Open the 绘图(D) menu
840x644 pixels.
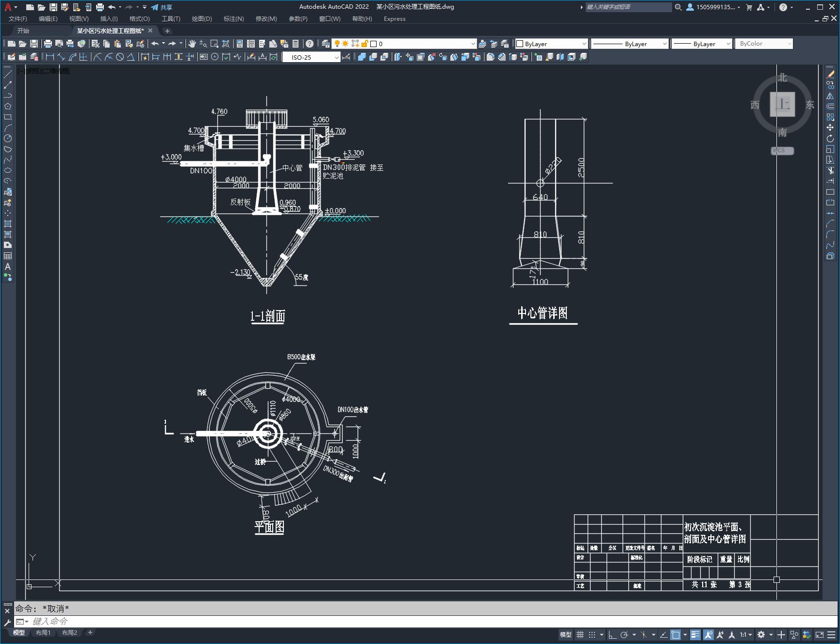[202, 19]
